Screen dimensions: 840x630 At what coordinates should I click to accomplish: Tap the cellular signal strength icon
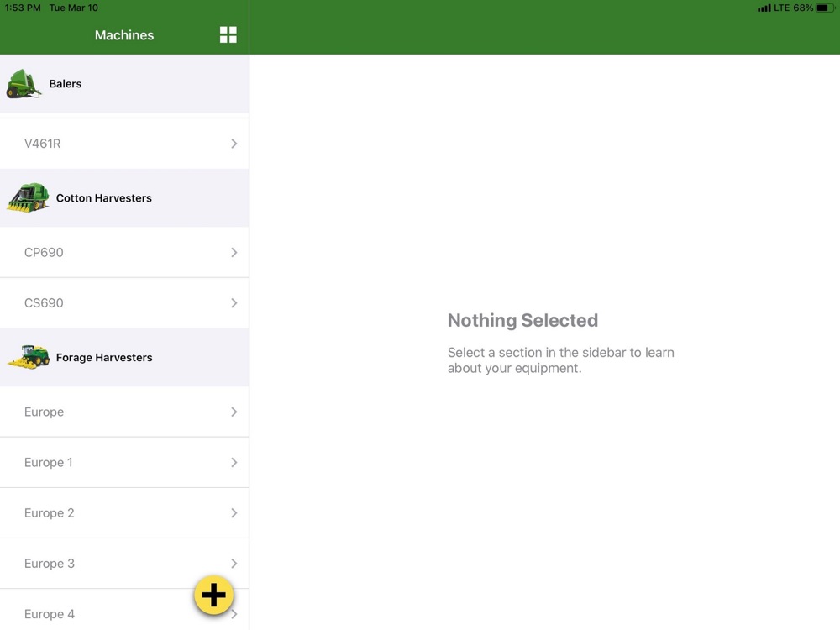(764, 8)
